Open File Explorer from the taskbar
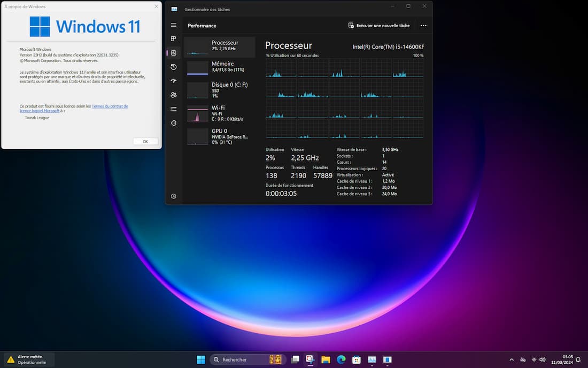The width and height of the screenshot is (588, 368). pyautogui.click(x=326, y=360)
